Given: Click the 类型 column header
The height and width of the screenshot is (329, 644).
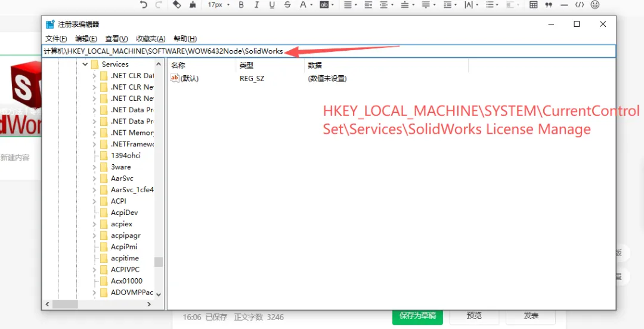Looking at the screenshot, I should 270,66.
